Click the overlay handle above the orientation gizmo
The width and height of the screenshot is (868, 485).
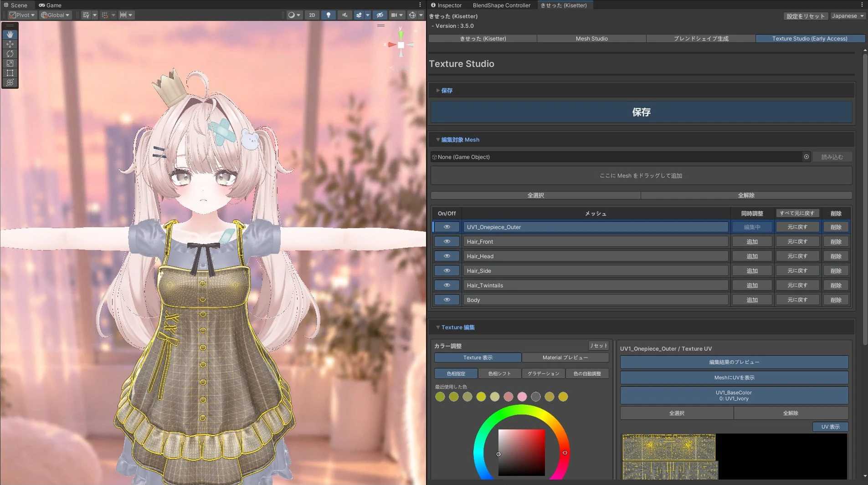point(381,26)
